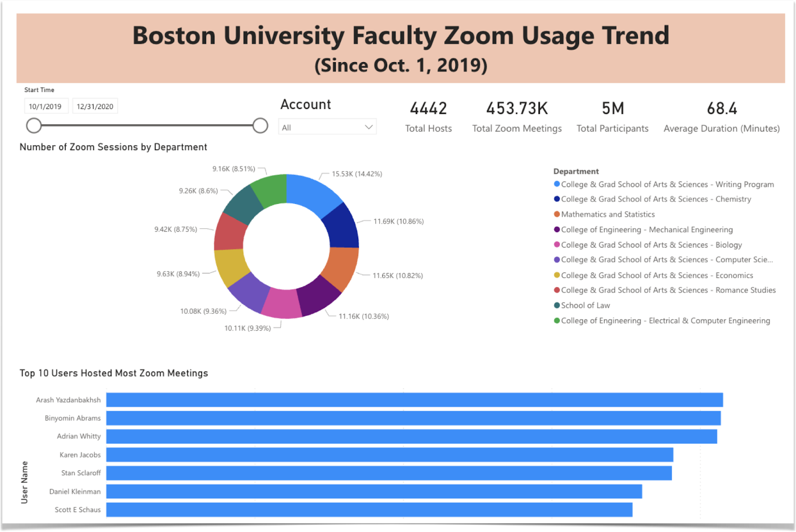Screen dimensions: 796x532
Task: Click the 10.11K (9.39%) data label
Action: click(x=248, y=328)
